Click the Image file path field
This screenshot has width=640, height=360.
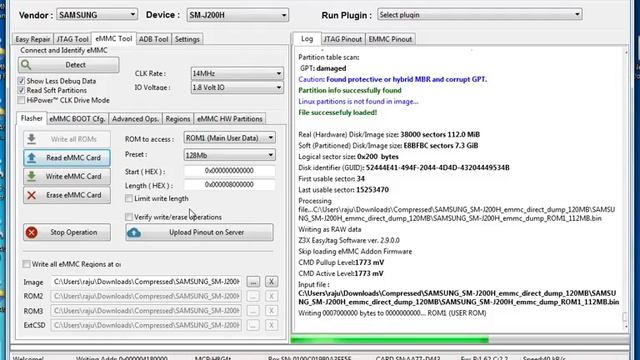click(147, 282)
